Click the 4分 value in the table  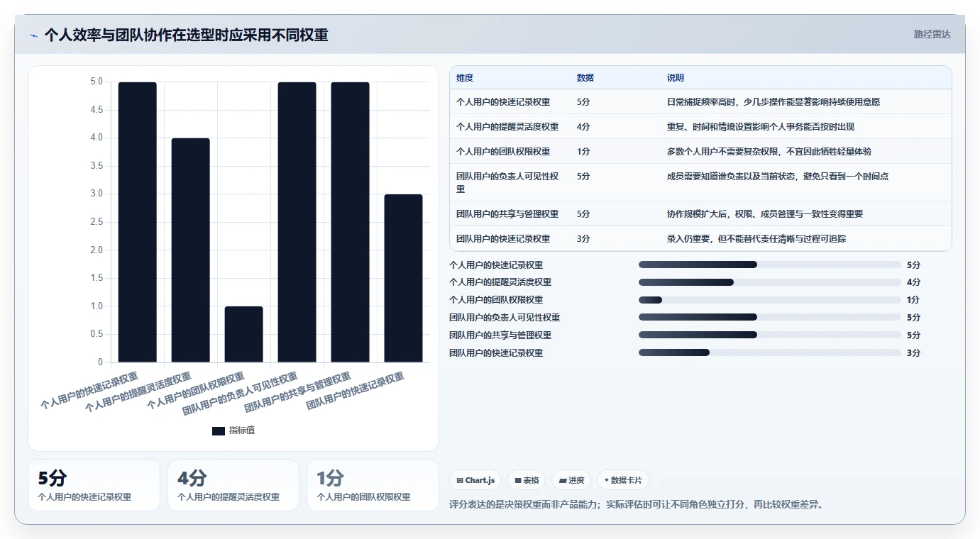tap(583, 126)
